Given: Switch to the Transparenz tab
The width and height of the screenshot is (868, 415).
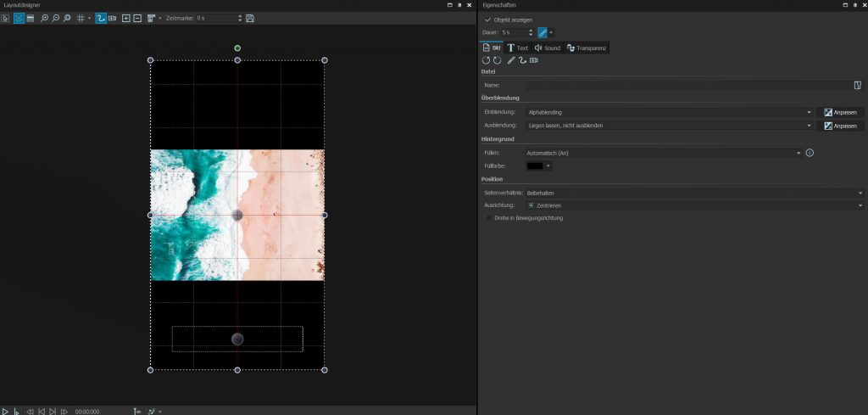Looking at the screenshot, I should point(587,48).
